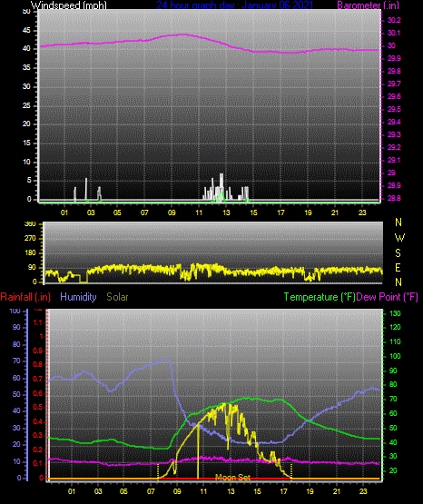
Task: Click the '28.8' barometer axis value
Action: pos(394,198)
